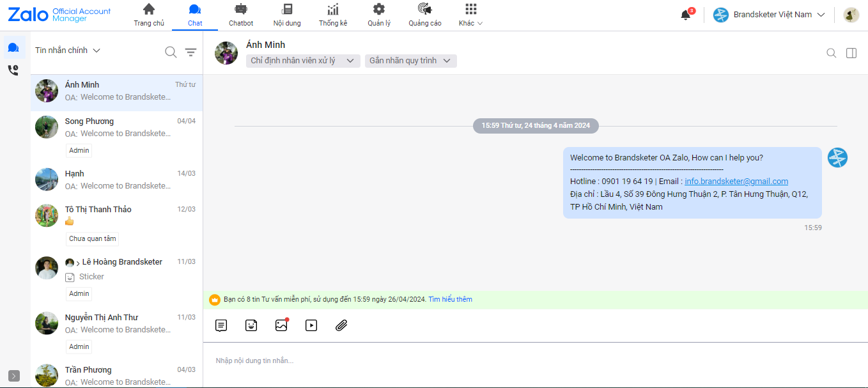This screenshot has width=868, height=388.
Task: Click the Admin tag under Nguyễn Thị Anh Thư
Action: point(79,347)
